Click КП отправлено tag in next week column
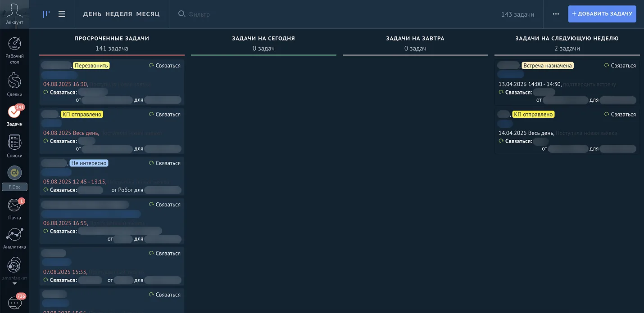This screenshot has height=313, width=644. coord(533,114)
